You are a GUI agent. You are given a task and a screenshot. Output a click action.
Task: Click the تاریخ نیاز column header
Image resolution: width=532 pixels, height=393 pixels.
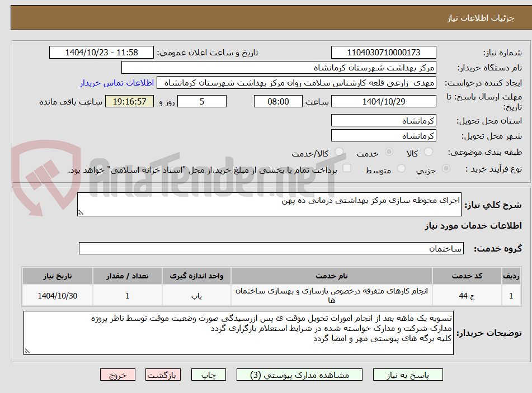click(57, 276)
